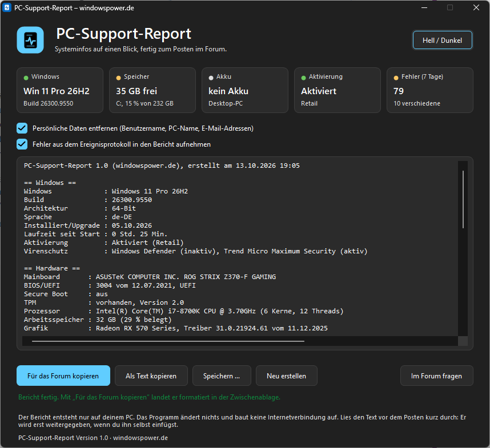Click the 'Grafik' line Radeon RX 570
490x448 pixels.
tap(176, 328)
